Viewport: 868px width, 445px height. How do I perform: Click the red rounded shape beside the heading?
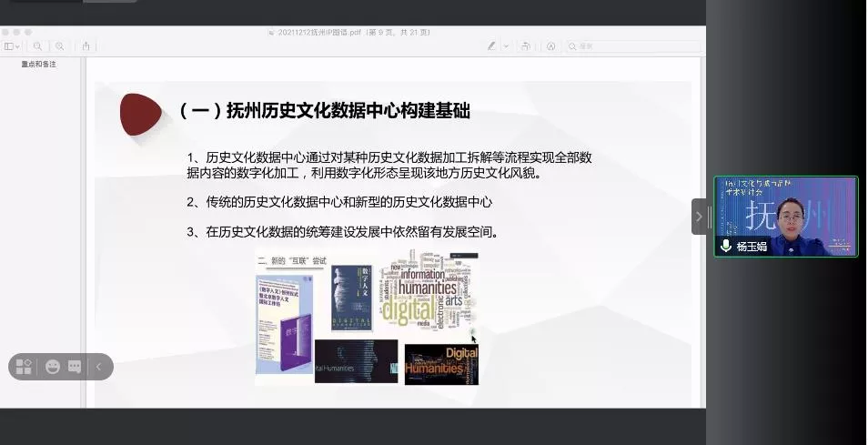(141, 115)
